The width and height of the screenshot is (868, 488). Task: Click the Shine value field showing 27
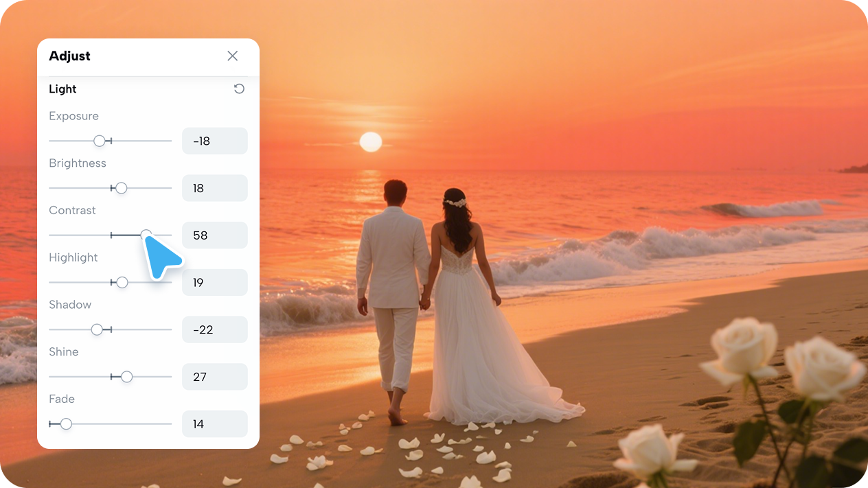215,377
